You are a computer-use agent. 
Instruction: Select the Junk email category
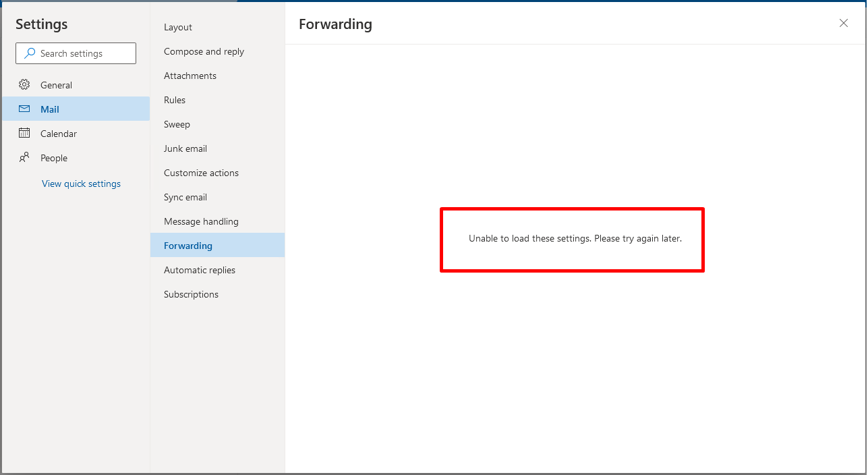click(185, 148)
